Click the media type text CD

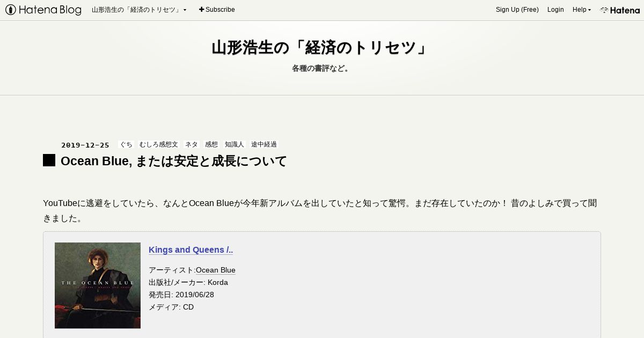188,307
